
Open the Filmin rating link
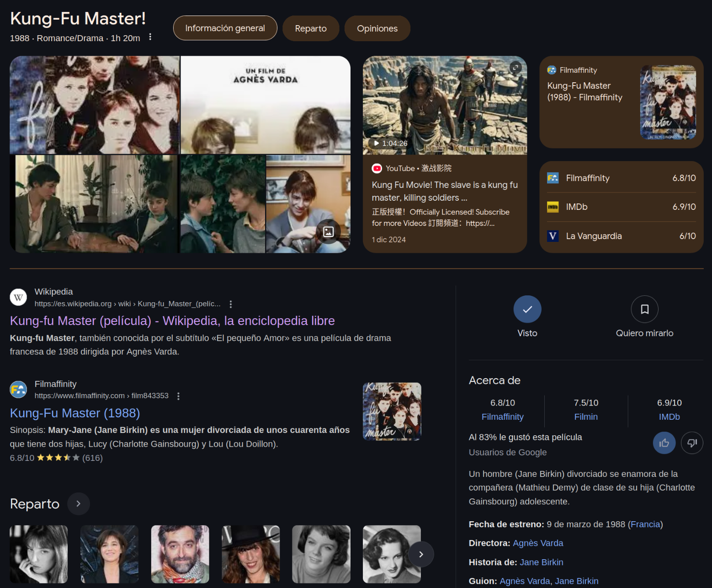point(586,417)
